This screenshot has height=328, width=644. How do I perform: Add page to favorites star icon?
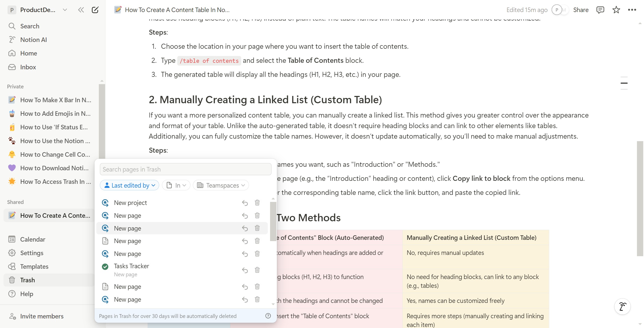616,10
